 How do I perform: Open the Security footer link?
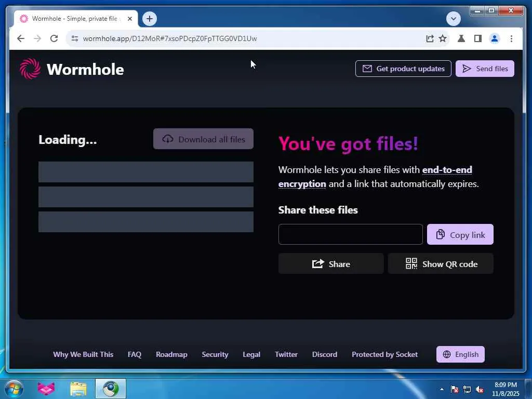point(215,354)
